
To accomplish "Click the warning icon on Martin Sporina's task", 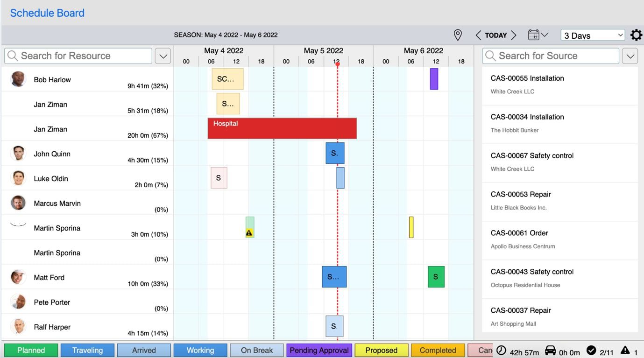I will click(x=249, y=232).
